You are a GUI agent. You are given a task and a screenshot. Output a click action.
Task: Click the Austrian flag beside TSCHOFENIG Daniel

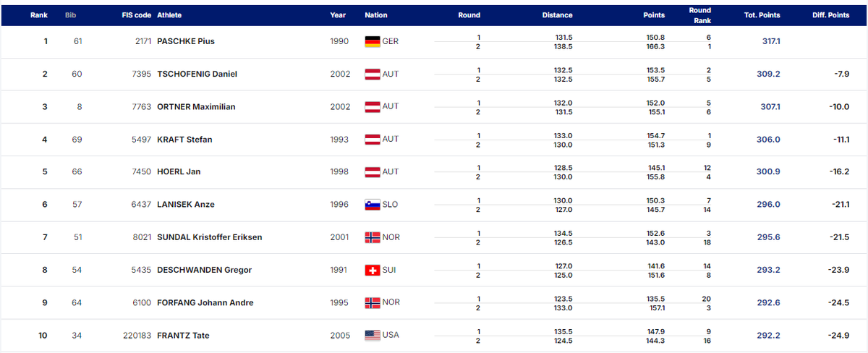pos(373,75)
